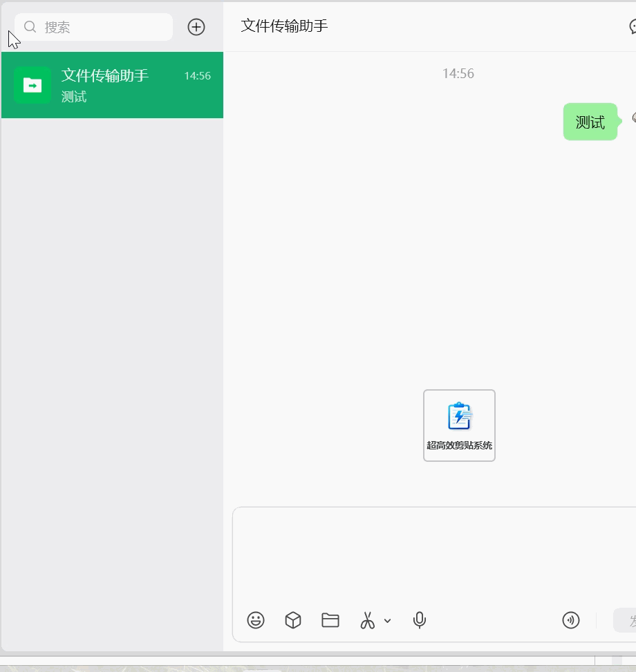636x672 pixels.
Task: Click the 超高效剪贴系统 clipboard thumbnail
Action: click(x=459, y=425)
